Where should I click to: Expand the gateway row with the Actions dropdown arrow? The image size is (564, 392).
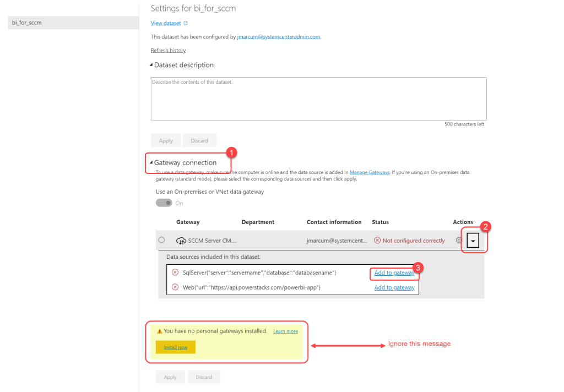(x=473, y=241)
